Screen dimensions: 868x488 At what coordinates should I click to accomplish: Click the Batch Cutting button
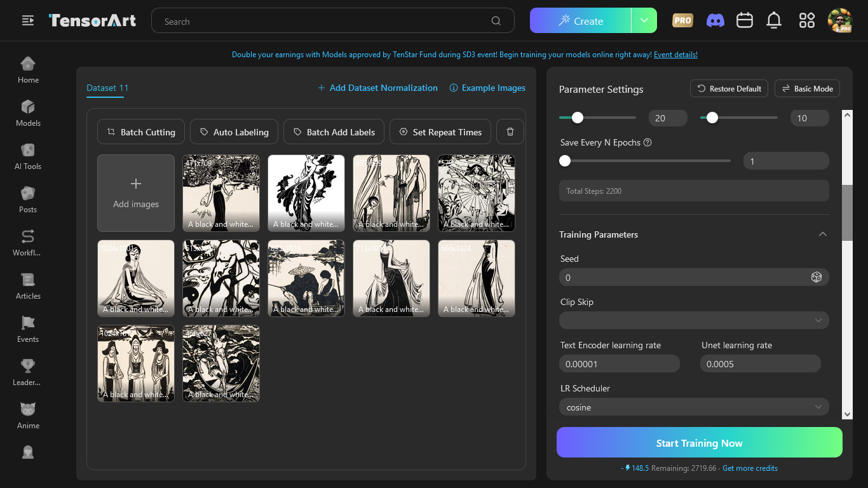pyautogui.click(x=141, y=132)
